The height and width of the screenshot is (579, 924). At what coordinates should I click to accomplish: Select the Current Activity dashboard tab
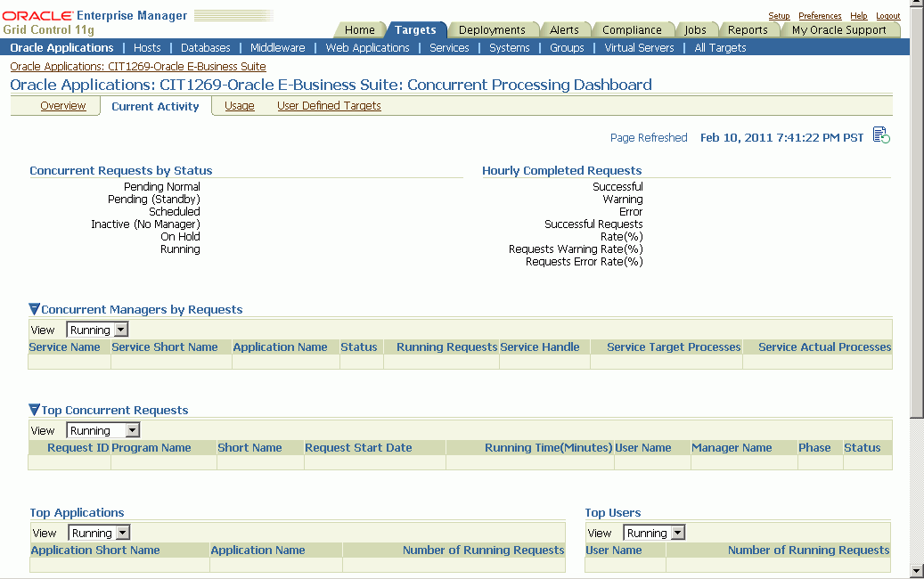155,106
